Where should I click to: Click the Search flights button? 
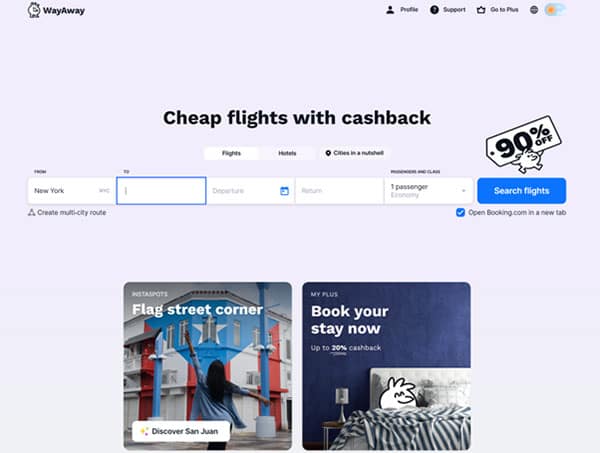click(522, 191)
